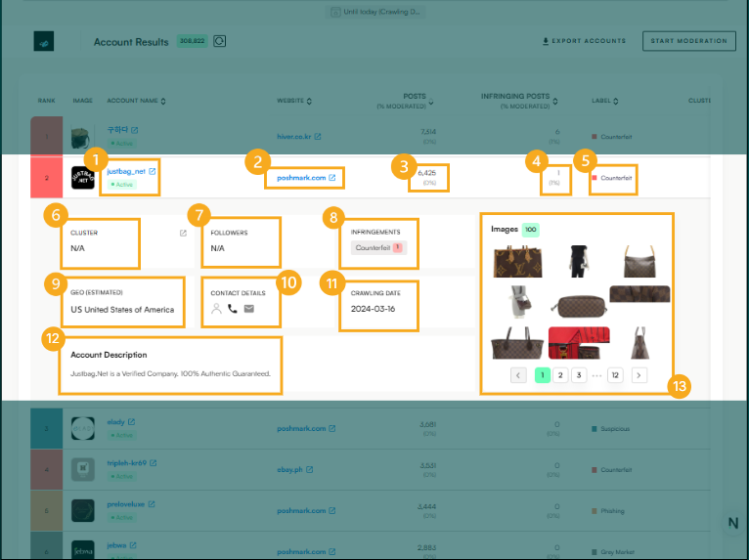Screen dimensions: 749x560
Task: Open external link icon beside ebay.ph
Action: [310, 470]
